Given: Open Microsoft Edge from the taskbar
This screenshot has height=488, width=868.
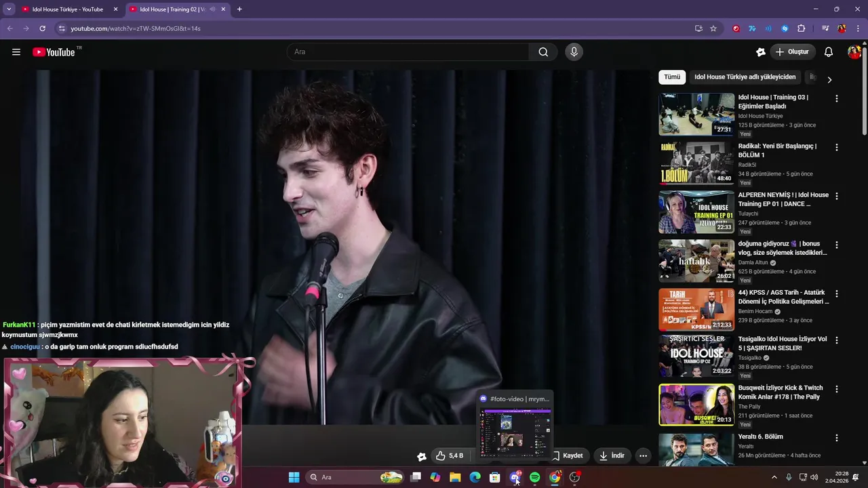Looking at the screenshot, I should [x=475, y=477].
